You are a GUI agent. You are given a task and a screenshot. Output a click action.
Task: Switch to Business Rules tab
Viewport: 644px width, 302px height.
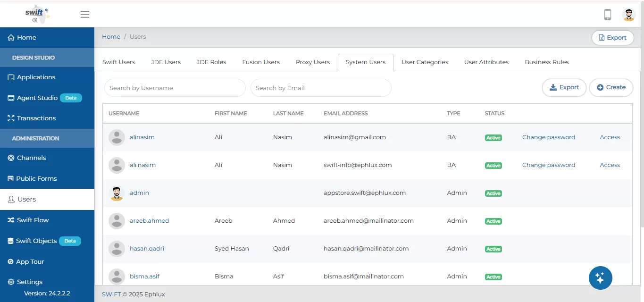[547, 62]
